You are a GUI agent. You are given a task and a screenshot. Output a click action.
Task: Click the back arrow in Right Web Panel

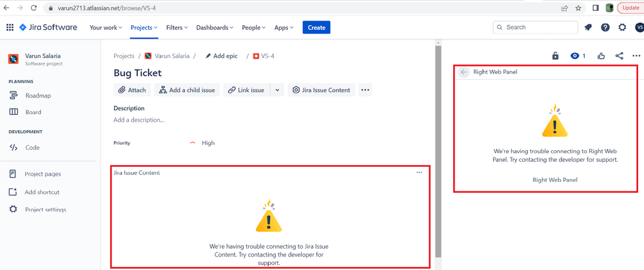[x=463, y=72]
